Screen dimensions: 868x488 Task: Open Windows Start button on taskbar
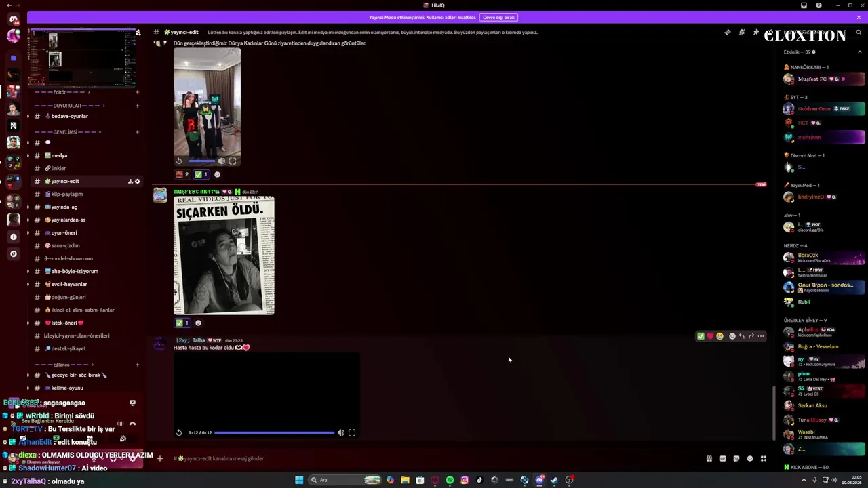point(299,480)
